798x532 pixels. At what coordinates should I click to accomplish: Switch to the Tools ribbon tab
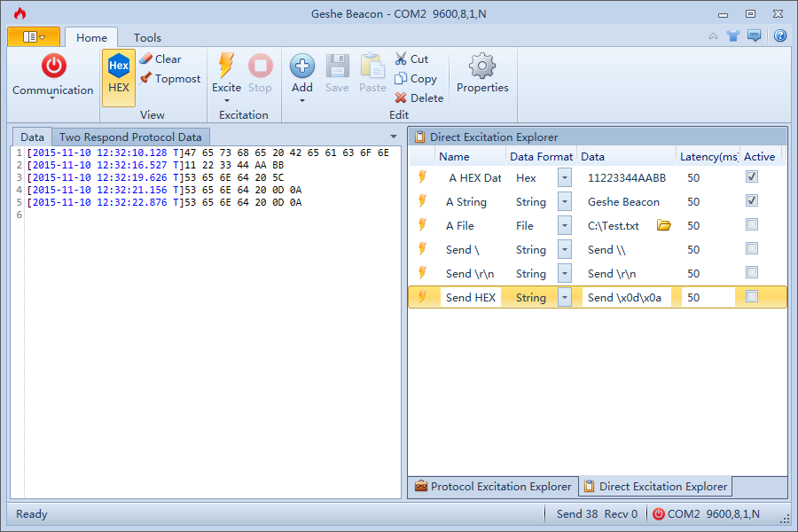(147, 37)
